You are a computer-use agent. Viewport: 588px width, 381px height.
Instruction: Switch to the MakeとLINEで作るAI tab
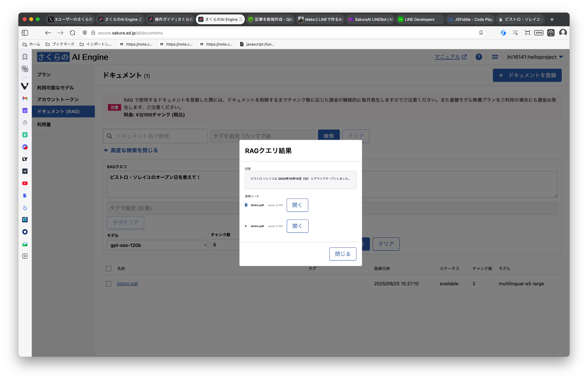click(x=320, y=19)
